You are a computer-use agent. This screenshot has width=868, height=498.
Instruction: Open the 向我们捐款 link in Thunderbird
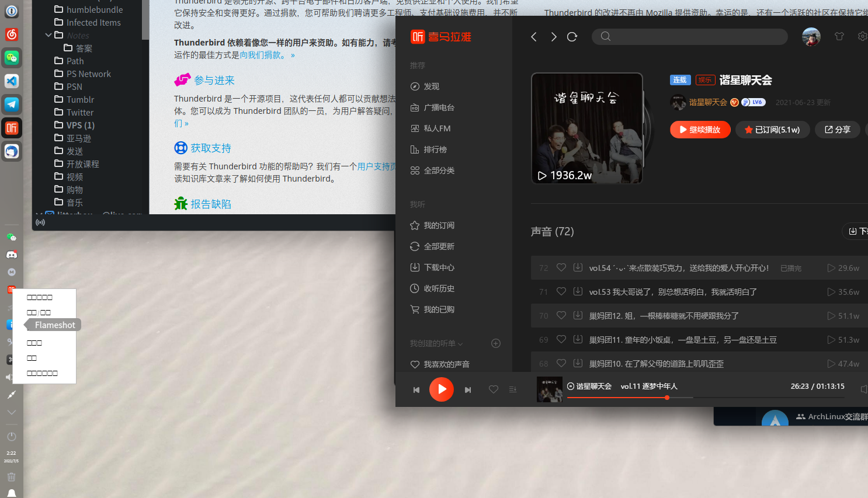point(268,55)
